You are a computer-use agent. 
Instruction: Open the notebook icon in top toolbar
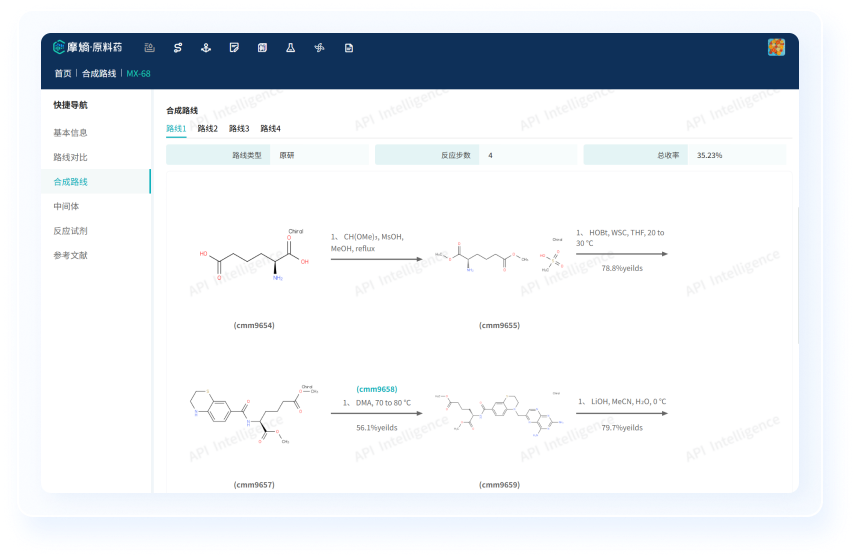(263, 48)
